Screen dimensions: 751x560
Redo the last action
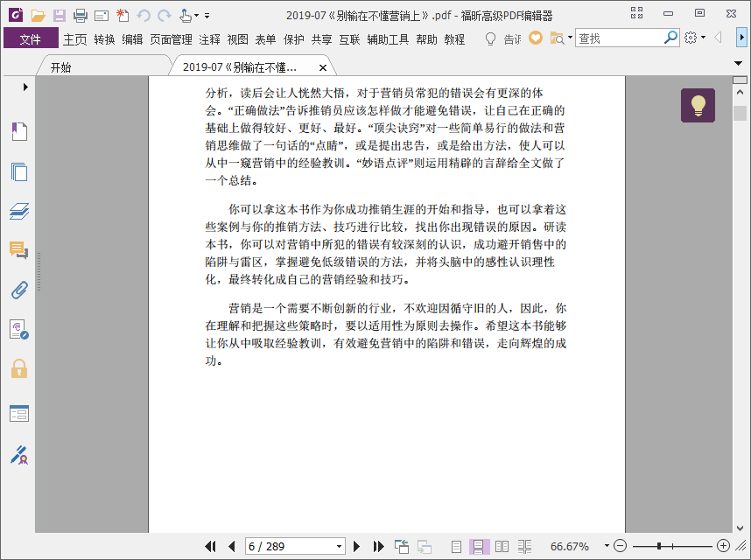point(165,16)
